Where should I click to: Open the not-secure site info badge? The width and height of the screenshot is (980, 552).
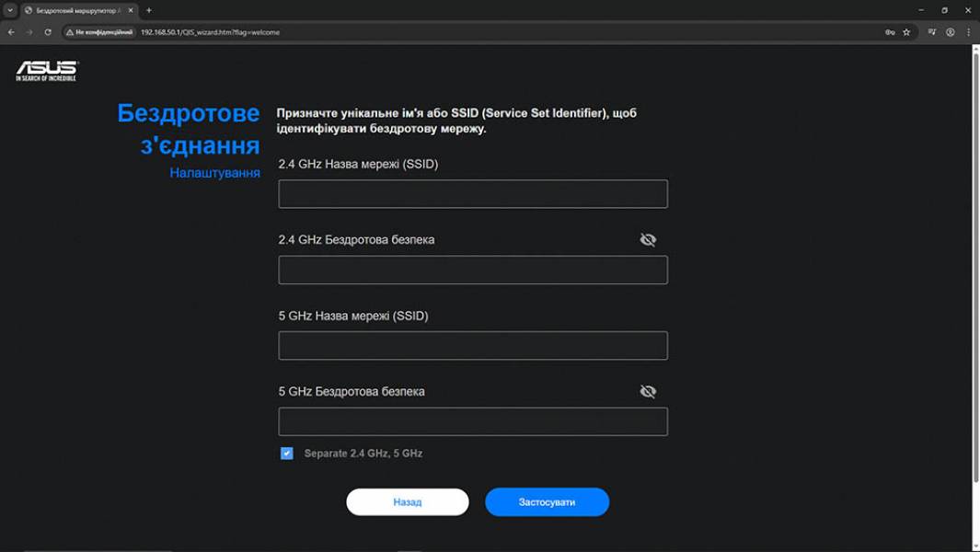click(x=99, y=32)
